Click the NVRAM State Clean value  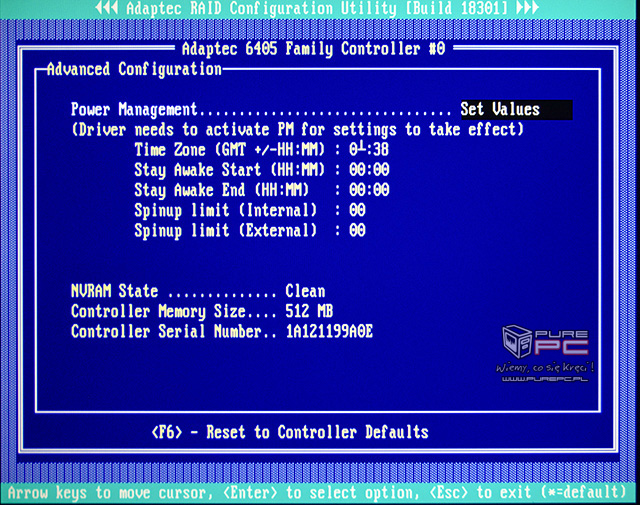(x=305, y=291)
